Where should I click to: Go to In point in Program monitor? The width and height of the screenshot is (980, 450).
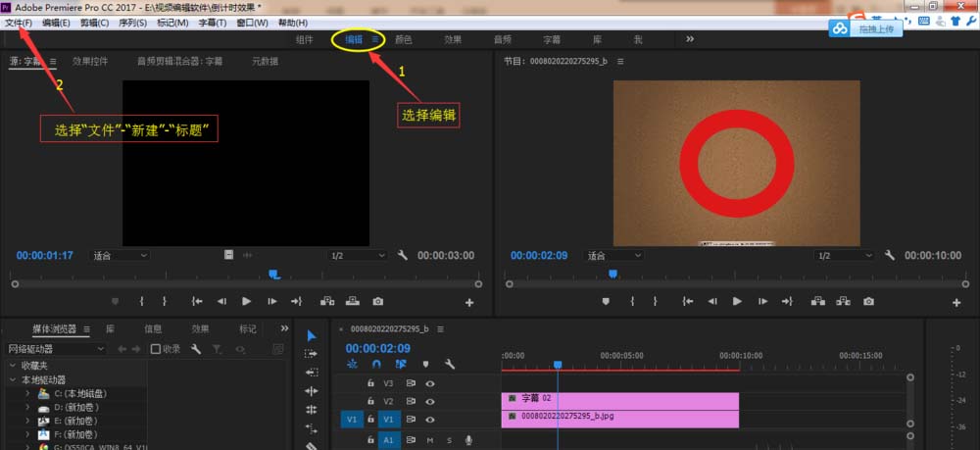688,301
